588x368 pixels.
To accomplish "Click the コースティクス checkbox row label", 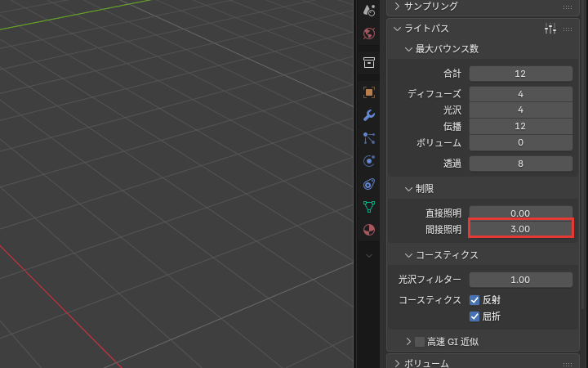I will 430,300.
